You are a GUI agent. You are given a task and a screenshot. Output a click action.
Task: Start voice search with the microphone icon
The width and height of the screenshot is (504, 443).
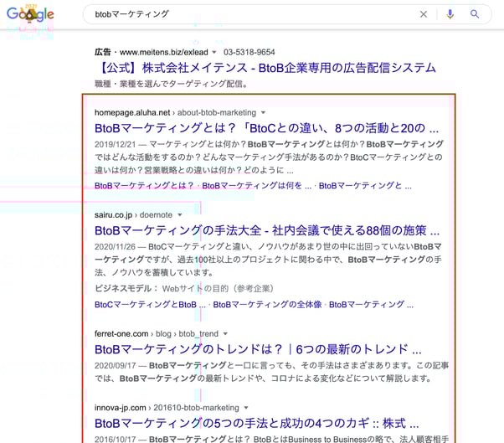450,14
